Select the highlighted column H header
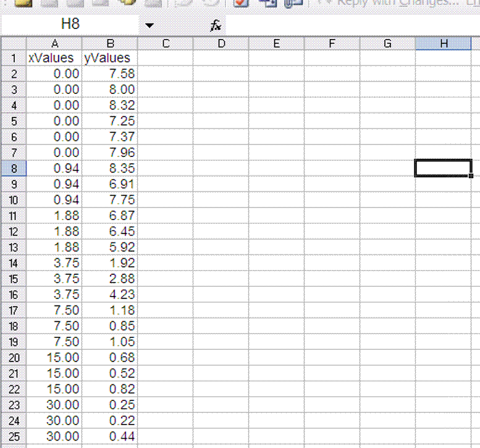 (443, 43)
